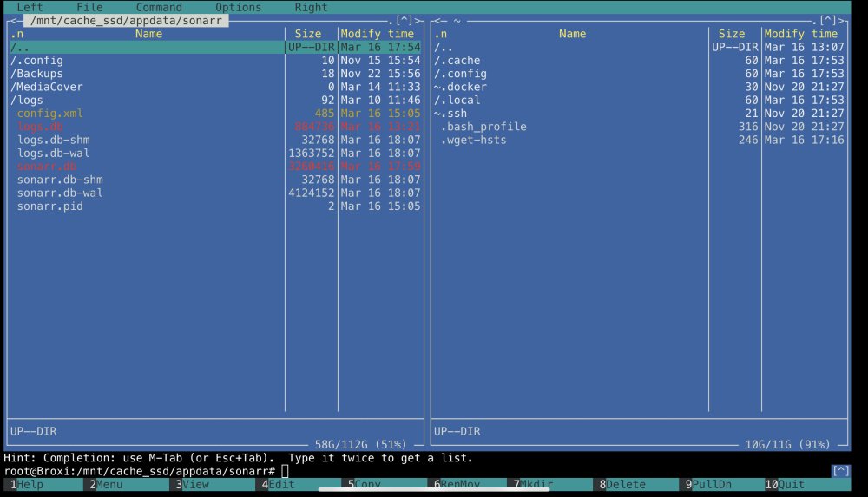Select the sonarr.pid file

pos(215,206)
